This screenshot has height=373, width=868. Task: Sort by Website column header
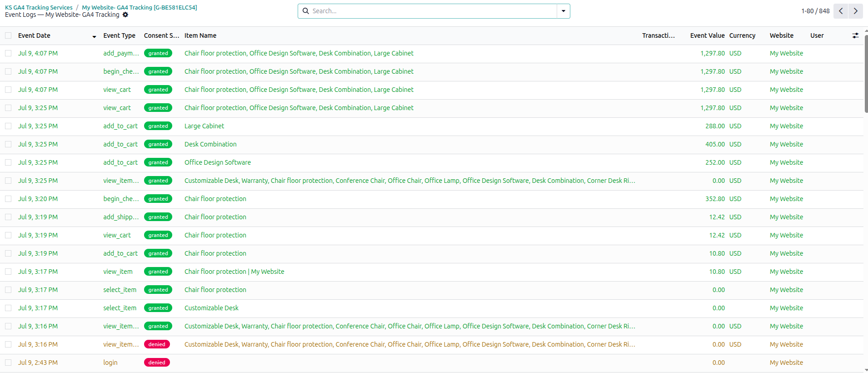(x=782, y=35)
